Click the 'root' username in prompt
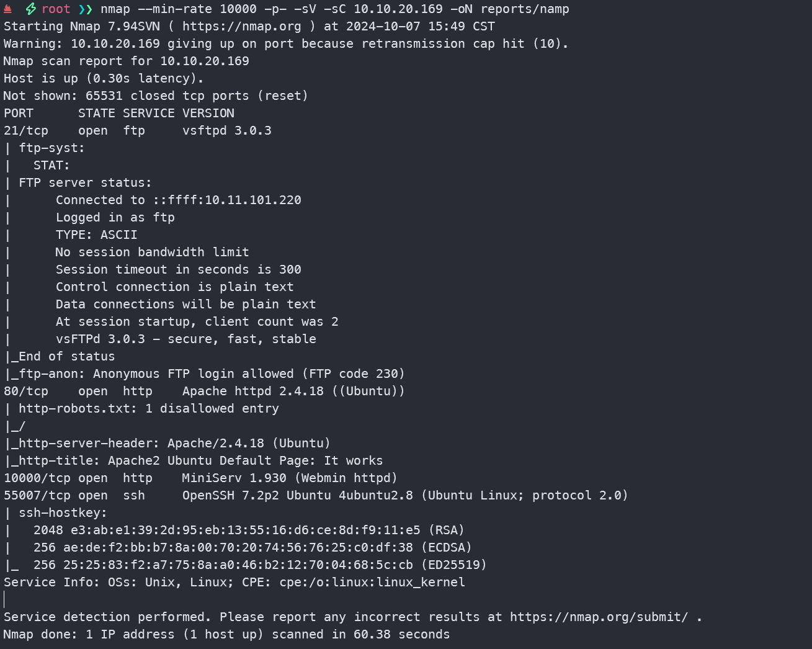812x649 pixels. (x=56, y=9)
